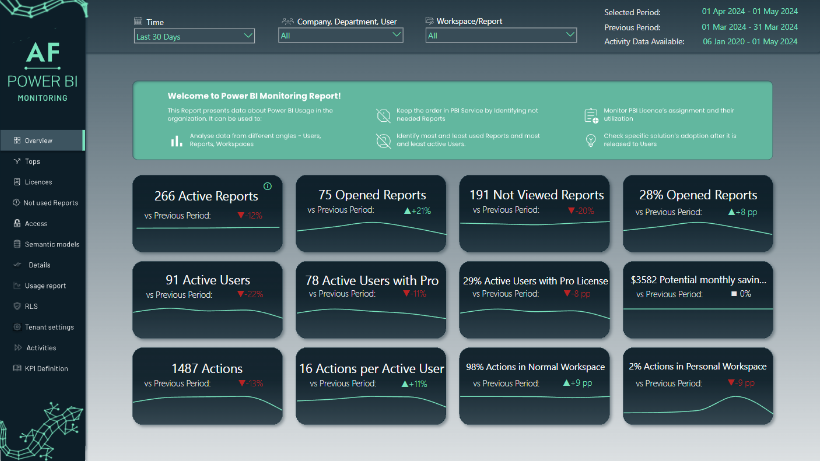Click the Tenant settings gear icon
821x461 pixels.
point(17,327)
